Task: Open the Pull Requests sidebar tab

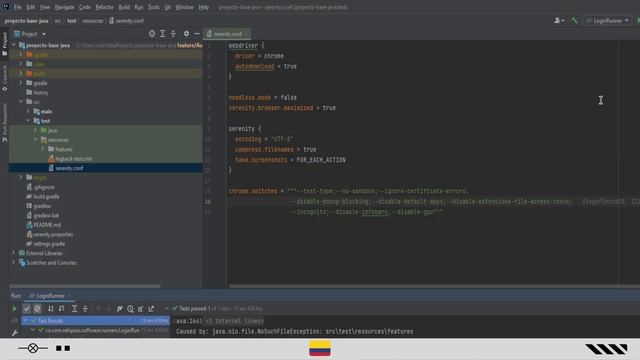Action: click(x=4, y=122)
